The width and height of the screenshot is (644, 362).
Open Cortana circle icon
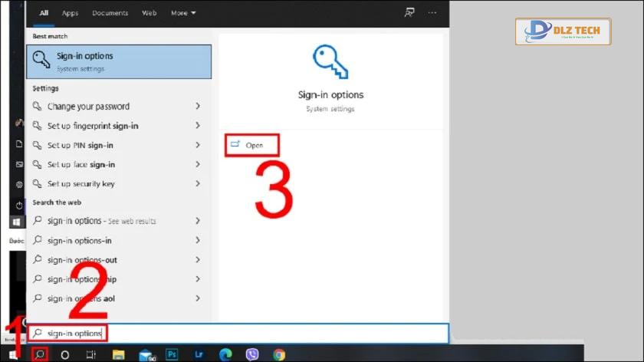[65, 354]
